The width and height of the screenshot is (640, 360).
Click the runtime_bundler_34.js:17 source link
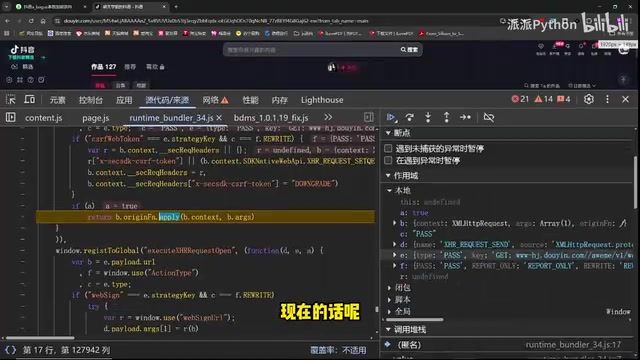point(573,345)
